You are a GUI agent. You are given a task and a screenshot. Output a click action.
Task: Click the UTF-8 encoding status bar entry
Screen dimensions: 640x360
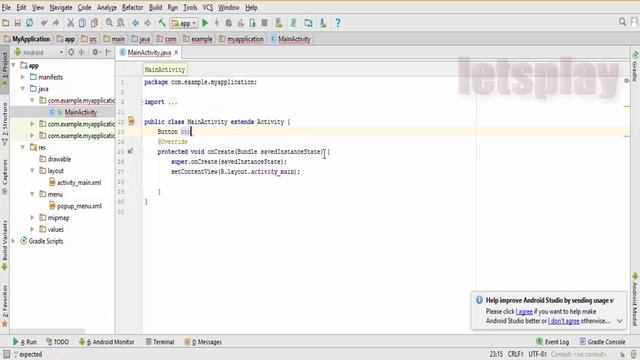pyautogui.click(x=537, y=354)
